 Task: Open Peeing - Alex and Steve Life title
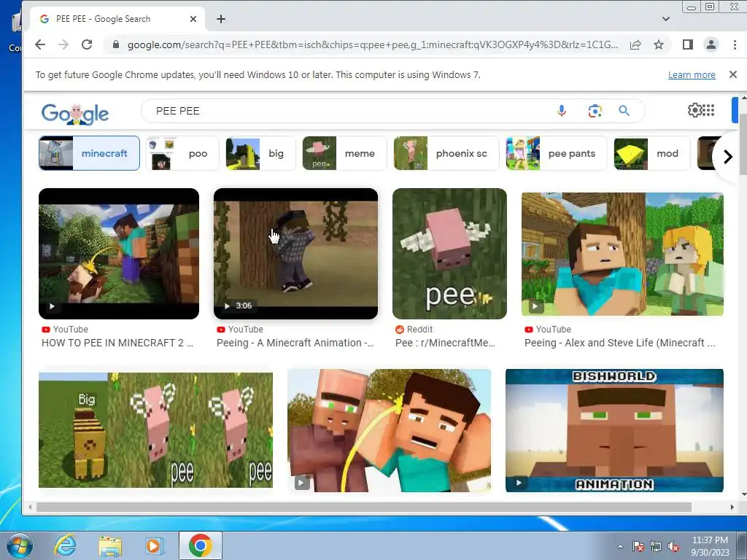click(x=620, y=343)
